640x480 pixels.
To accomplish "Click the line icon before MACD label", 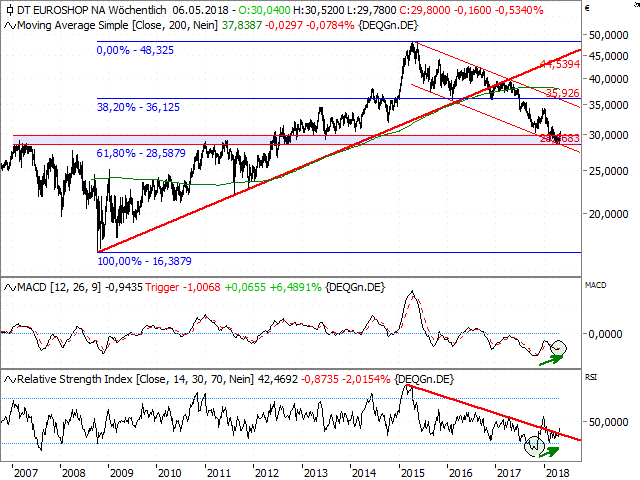I will pyautogui.click(x=10, y=288).
